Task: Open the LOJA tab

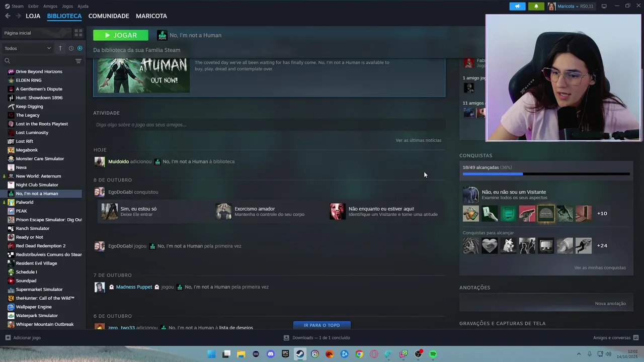Action: [33, 16]
